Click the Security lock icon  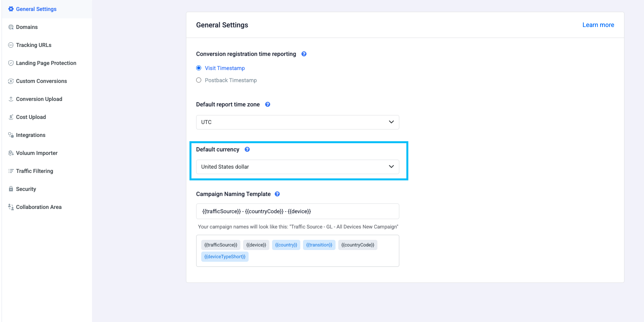pyautogui.click(x=11, y=189)
